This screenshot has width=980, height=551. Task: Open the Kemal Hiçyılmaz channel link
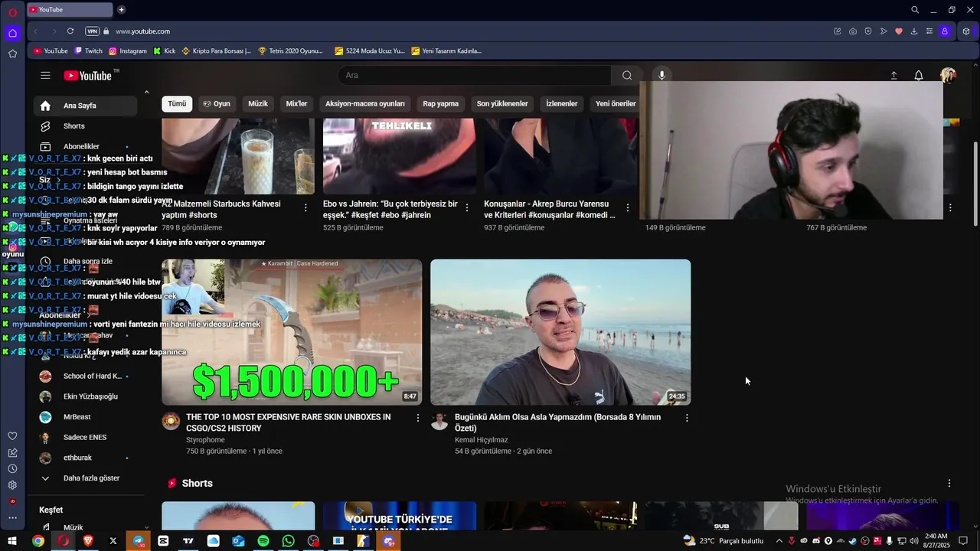pyautogui.click(x=482, y=440)
